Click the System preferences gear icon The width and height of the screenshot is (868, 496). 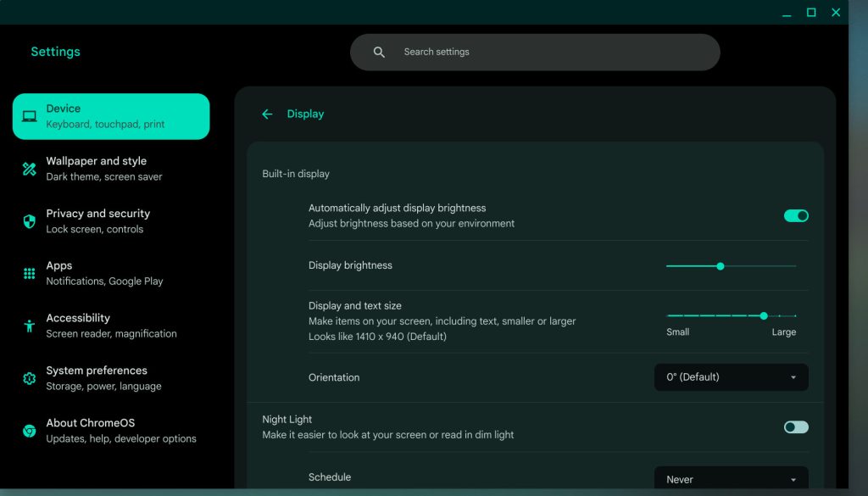(x=30, y=378)
